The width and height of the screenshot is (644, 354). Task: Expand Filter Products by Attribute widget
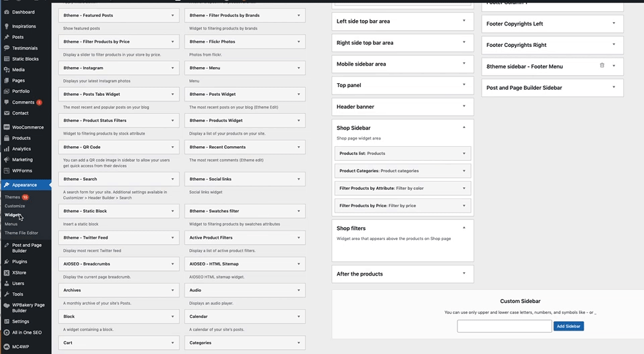click(x=464, y=188)
